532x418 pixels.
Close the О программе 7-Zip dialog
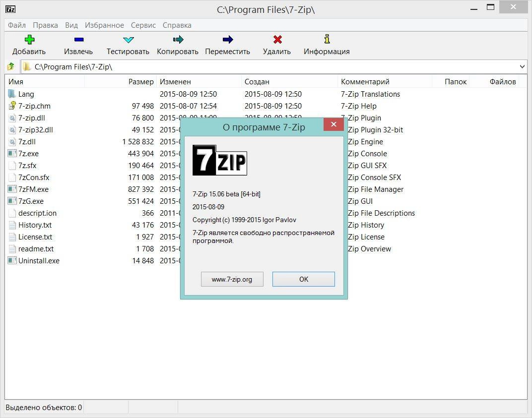pos(333,124)
